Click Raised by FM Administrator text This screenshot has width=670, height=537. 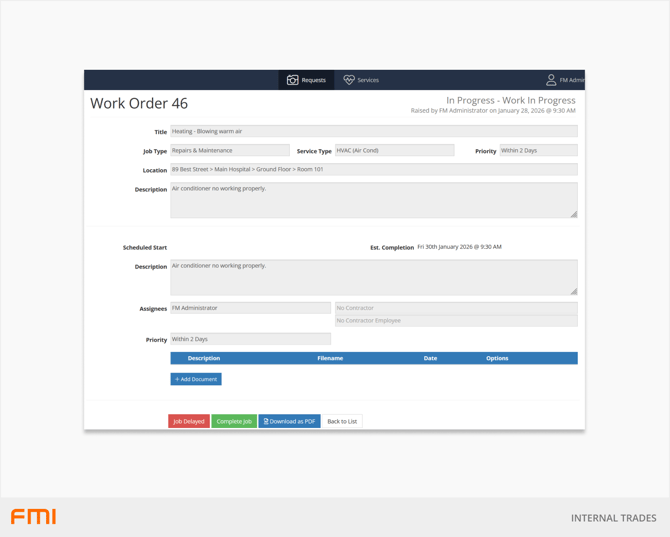pyautogui.click(x=493, y=111)
